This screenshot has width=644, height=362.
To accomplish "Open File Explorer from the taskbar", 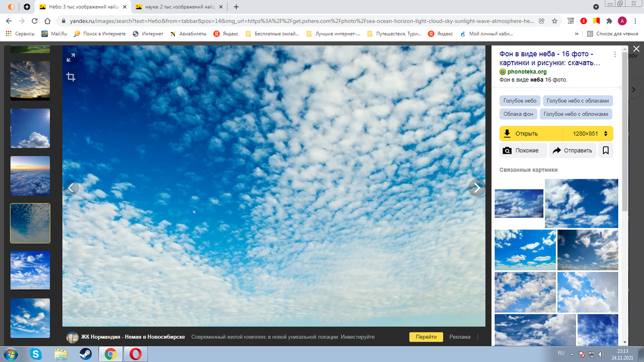I will pos(61,354).
